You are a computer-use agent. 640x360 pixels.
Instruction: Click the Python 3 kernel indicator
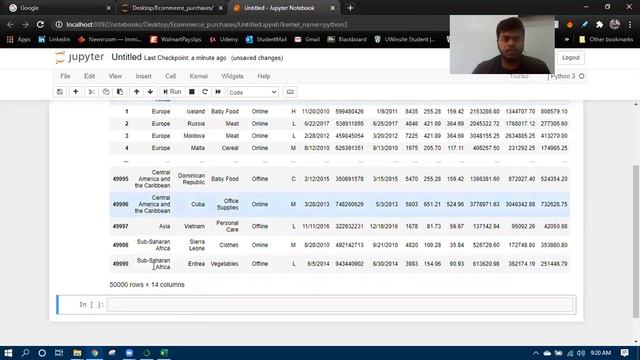click(x=568, y=76)
